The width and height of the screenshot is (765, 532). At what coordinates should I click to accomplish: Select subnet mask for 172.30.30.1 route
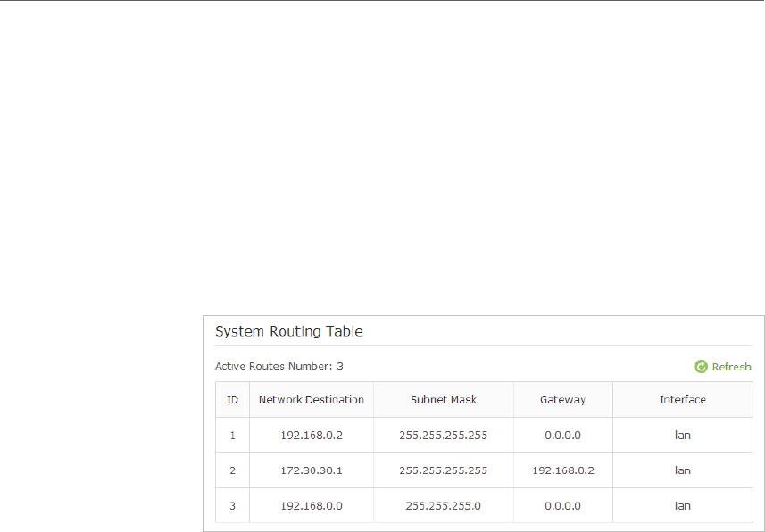point(443,470)
